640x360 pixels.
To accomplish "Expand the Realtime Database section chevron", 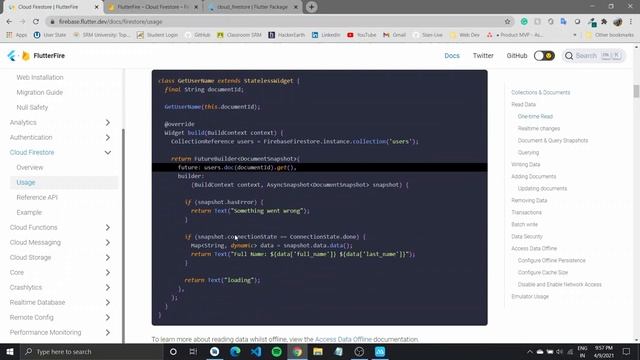I will tap(108, 302).
